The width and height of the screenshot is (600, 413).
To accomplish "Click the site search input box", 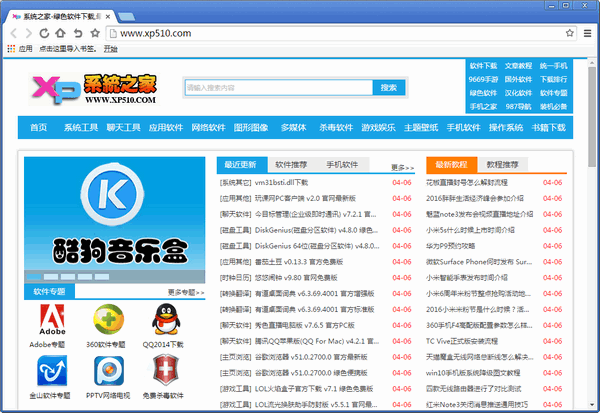I will tap(279, 88).
